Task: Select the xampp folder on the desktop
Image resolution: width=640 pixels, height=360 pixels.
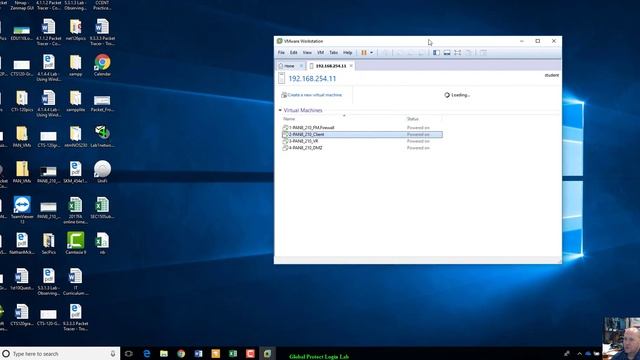Action: coord(76,65)
